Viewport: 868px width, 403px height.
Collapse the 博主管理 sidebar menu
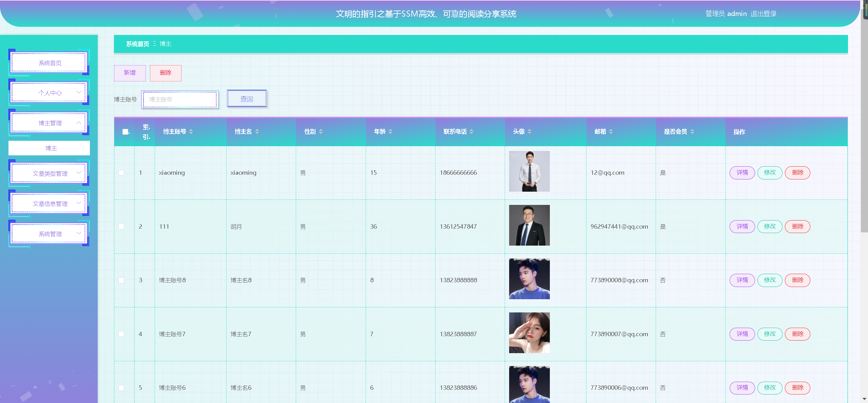pos(50,123)
